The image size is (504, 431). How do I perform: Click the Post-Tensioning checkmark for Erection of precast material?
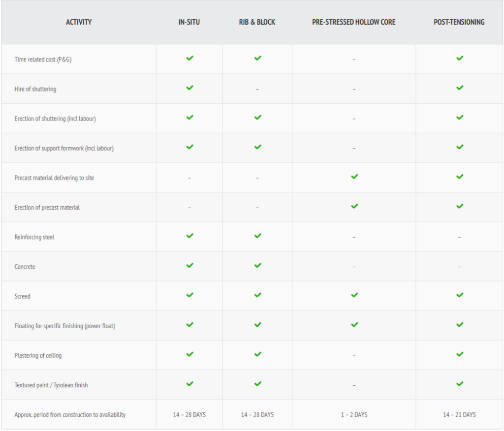459,206
